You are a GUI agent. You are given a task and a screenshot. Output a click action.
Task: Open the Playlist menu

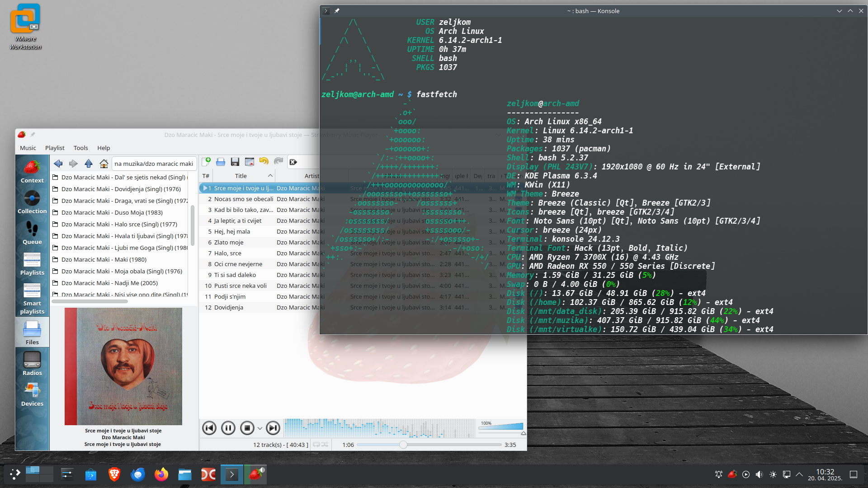[55, 148]
